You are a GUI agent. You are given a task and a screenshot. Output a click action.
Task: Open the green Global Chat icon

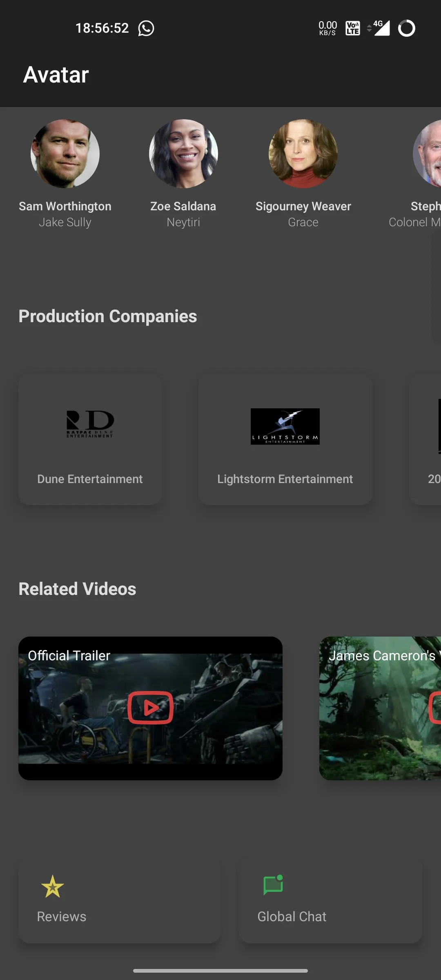273,885
